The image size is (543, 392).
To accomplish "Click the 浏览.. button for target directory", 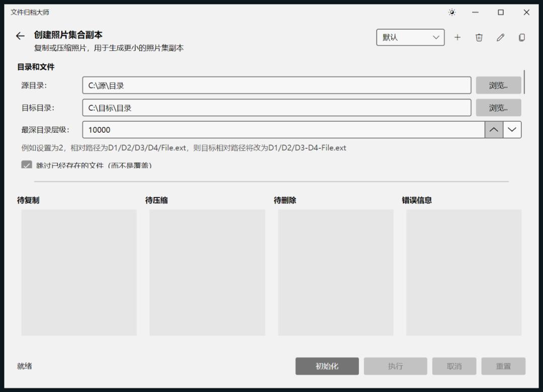I will pyautogui.click(x=498, y=108).
